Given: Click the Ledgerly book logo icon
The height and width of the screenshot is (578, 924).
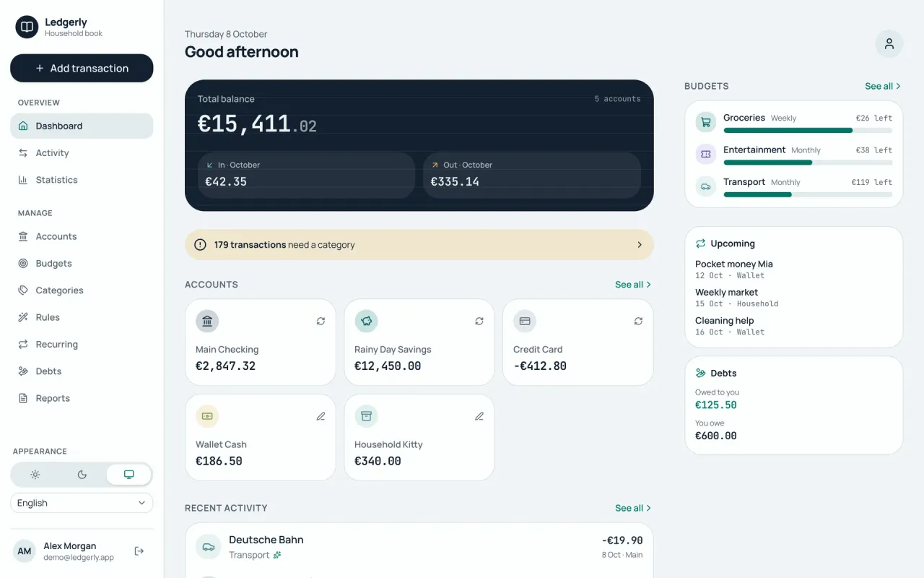Looking at the screenshot, I should click(27, 27).
